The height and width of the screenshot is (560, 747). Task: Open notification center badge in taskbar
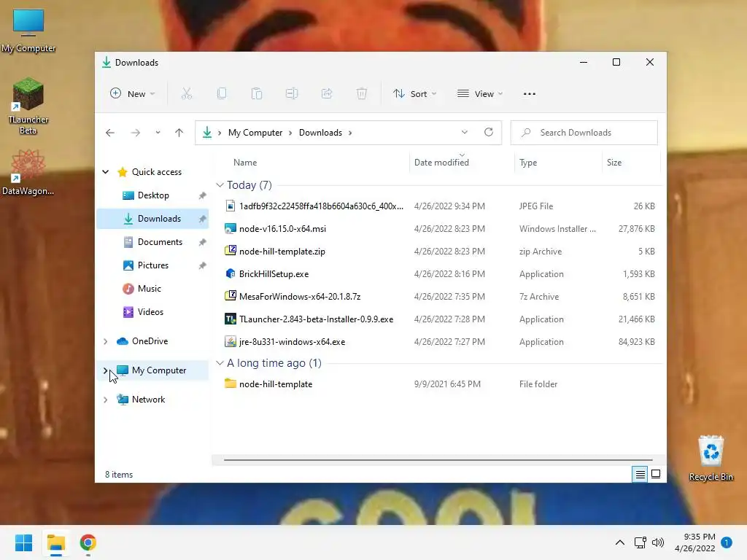pyautogui.click(x=727, y=542)
